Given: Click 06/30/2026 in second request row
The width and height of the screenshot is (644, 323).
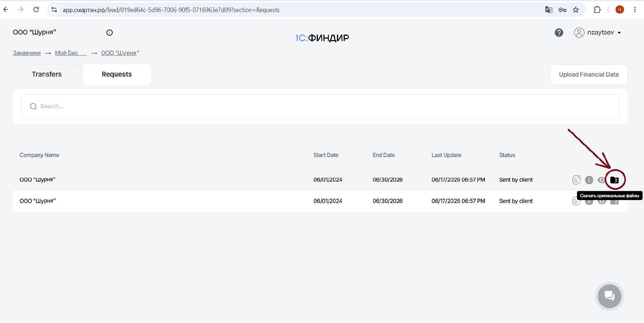Looking at the screenshot, I should 388,201.
